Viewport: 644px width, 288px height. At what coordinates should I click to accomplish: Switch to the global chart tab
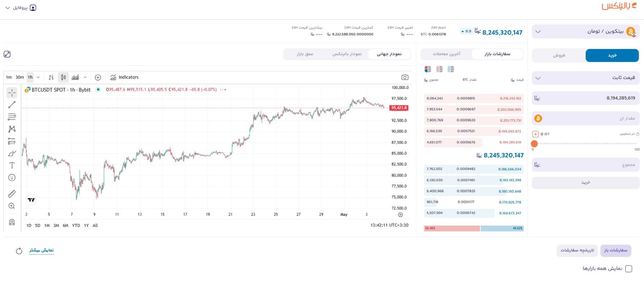(389, 54)
